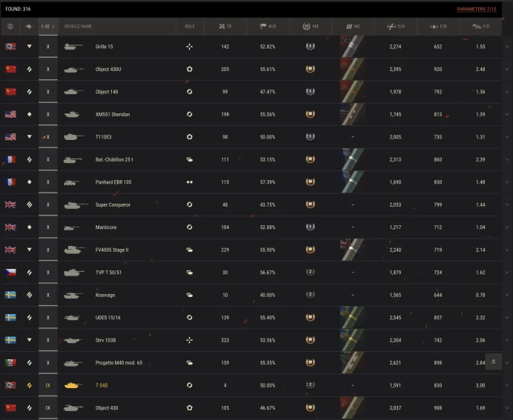
Task: Click the UDES 15/16 mastery badge
Action: click(x=310, y=317)
